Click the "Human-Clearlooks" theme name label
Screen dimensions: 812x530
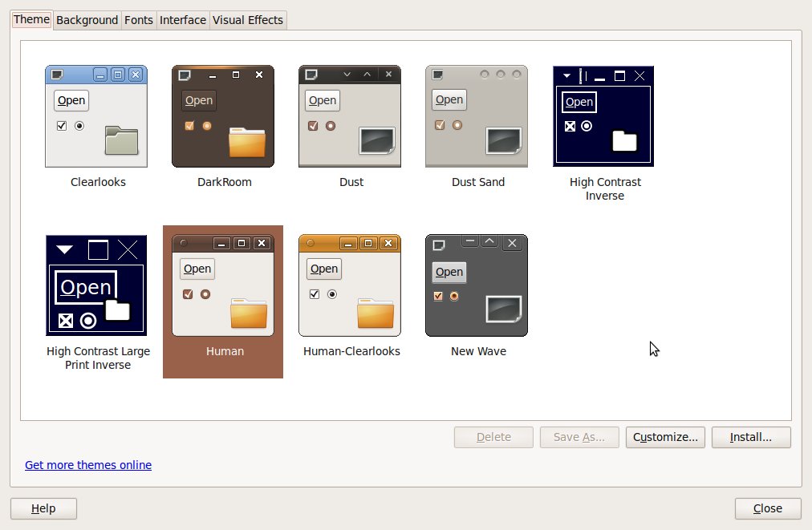pos(351,351)
